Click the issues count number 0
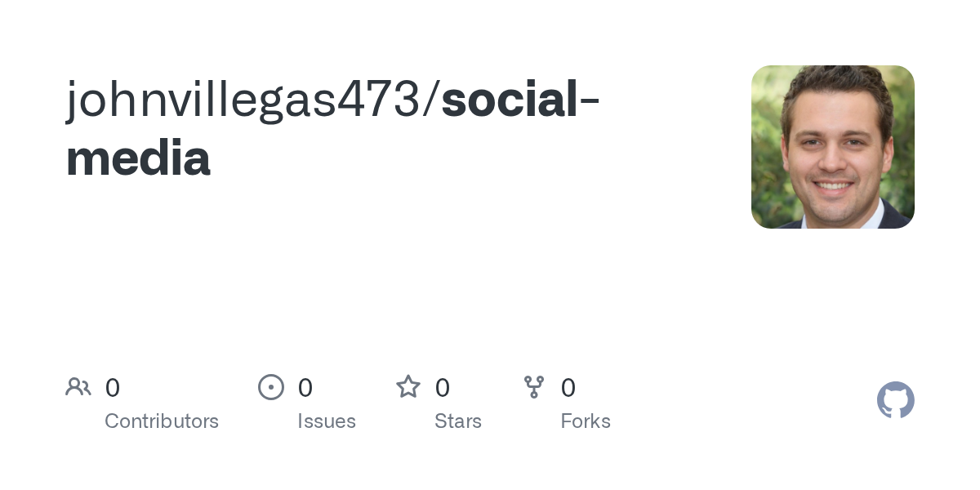The image size is (980, 490). pyautogui.click(x=305, y=388)
